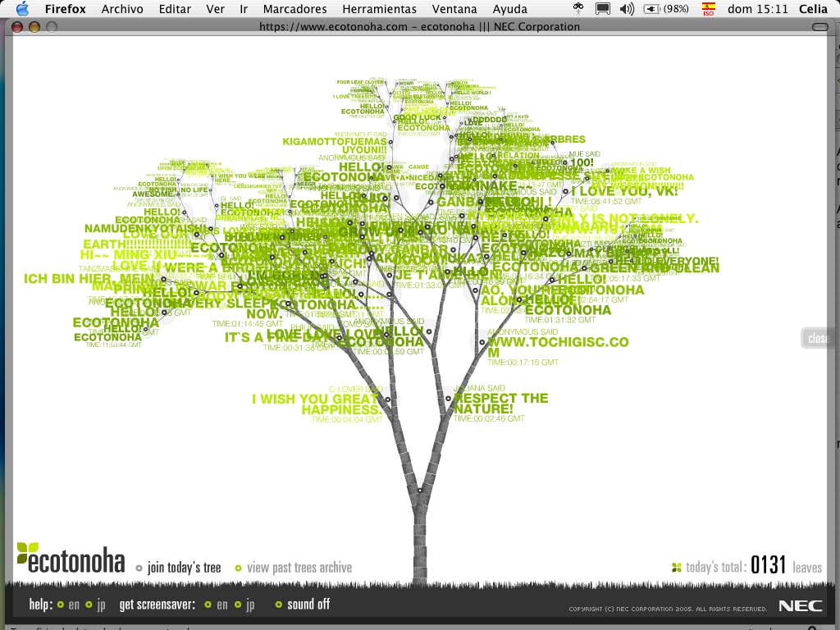Open the Herramientas menu
Image resolution: width=840 pixels, height=630 pixels.
click(379, 9)
